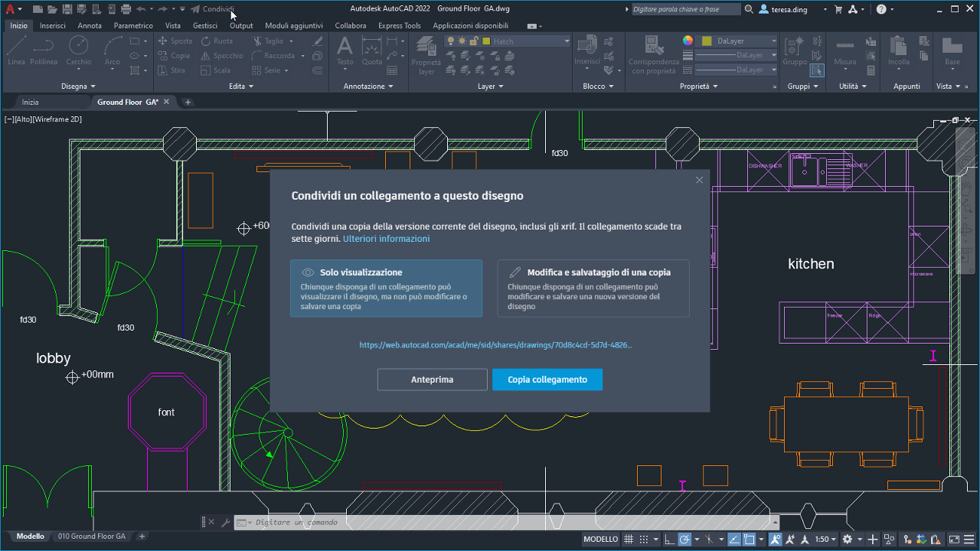Viewport: 980px width, 551px height.
Task: Click the Undo arrow in Quick Access toolbar
Action: [141, 9]
